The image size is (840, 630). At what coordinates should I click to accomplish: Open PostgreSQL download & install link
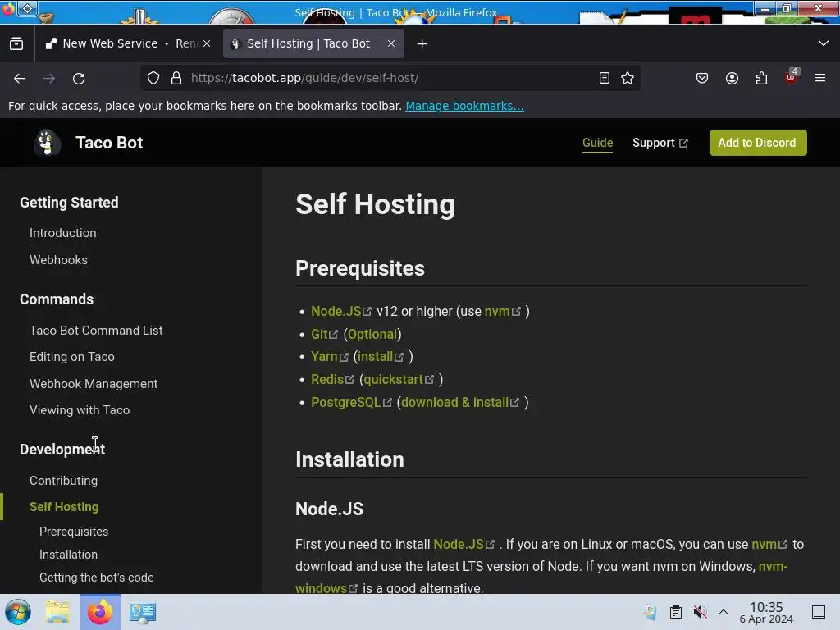tap(459, 402)
